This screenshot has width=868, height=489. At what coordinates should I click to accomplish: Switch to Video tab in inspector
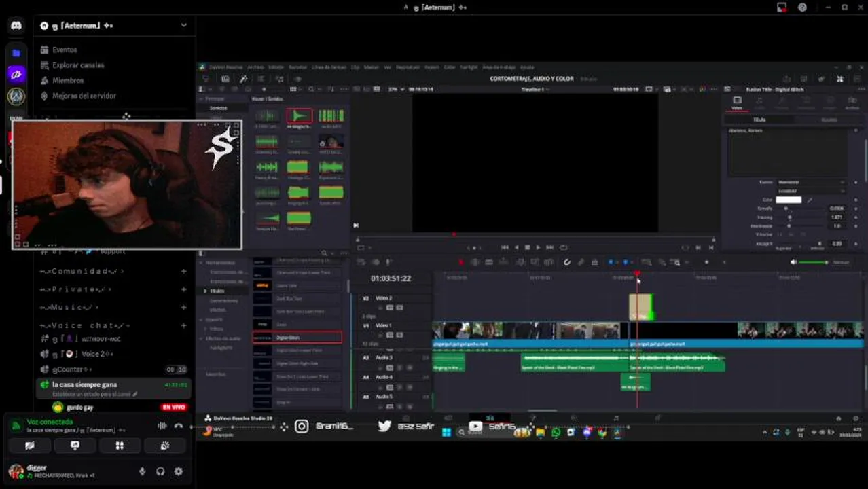(737, 103)
